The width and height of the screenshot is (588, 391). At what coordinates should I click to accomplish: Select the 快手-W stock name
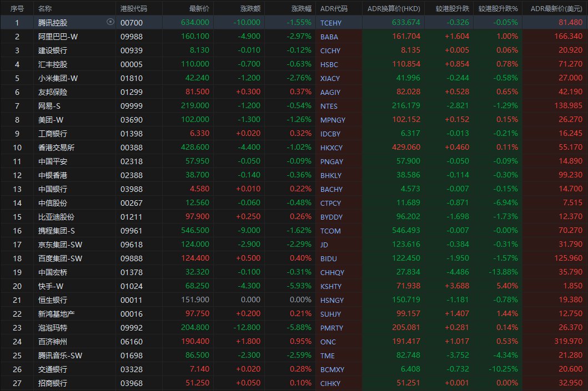click(51, 286)
